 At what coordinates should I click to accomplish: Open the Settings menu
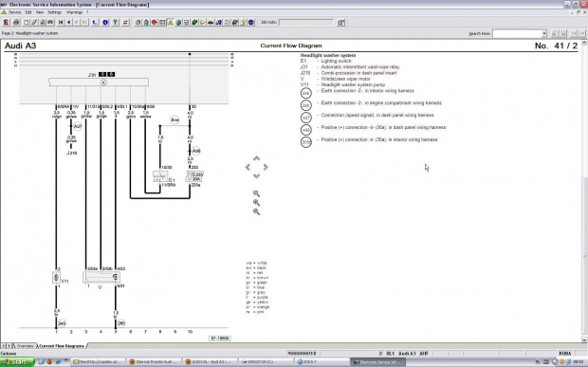pos(54,12)
